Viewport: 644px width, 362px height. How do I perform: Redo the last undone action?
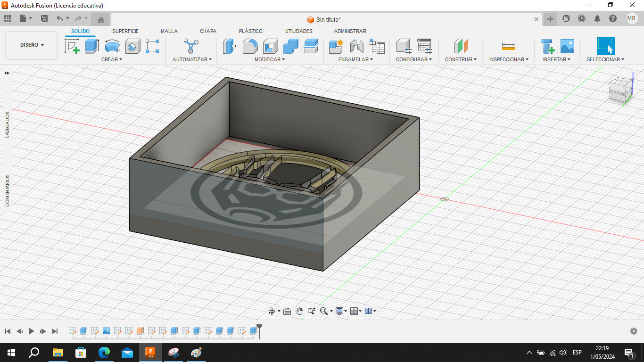78,18
